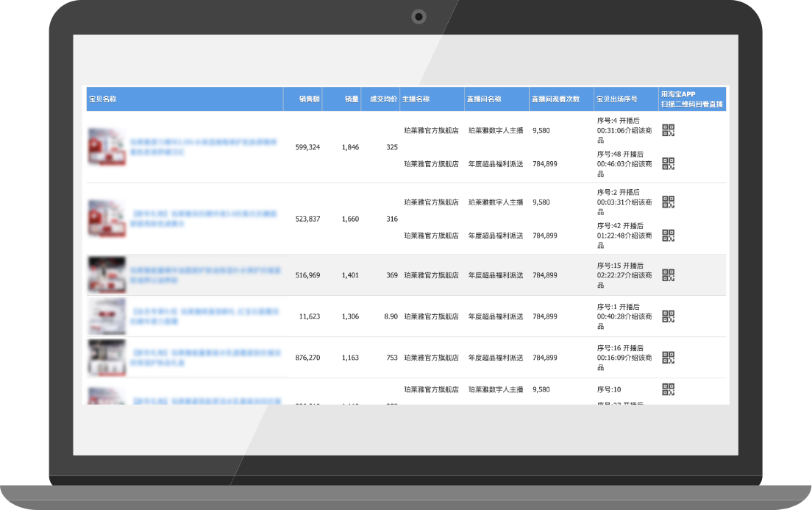Click the product thumbnail with sales 876,270
The height and width of the screenshot is (510, 812).
point(107,358)
